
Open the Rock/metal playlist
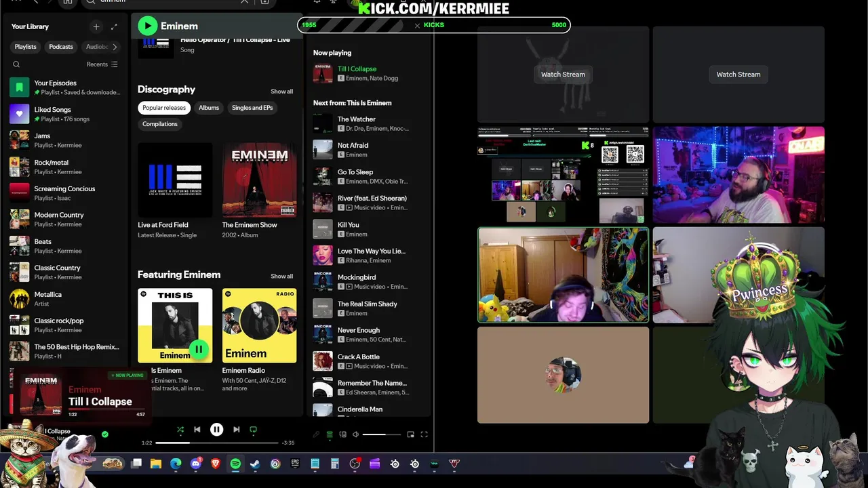[x=65, y=167]
